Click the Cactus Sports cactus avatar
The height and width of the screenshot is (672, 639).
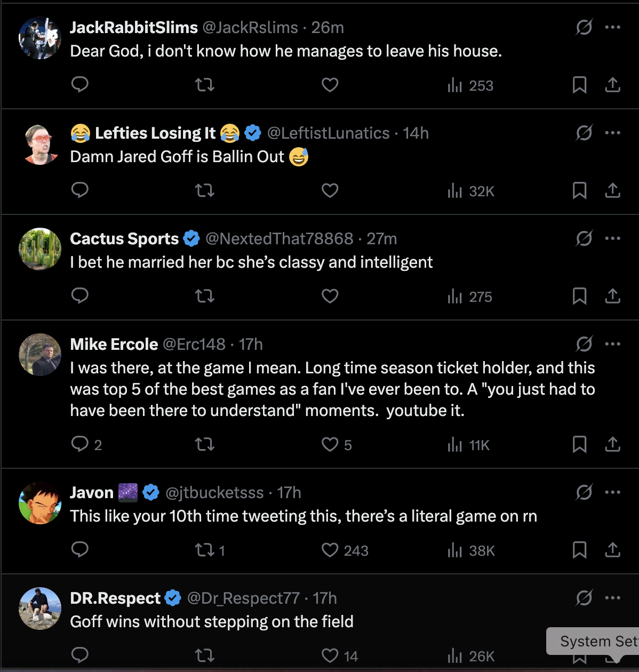[40, 249]
